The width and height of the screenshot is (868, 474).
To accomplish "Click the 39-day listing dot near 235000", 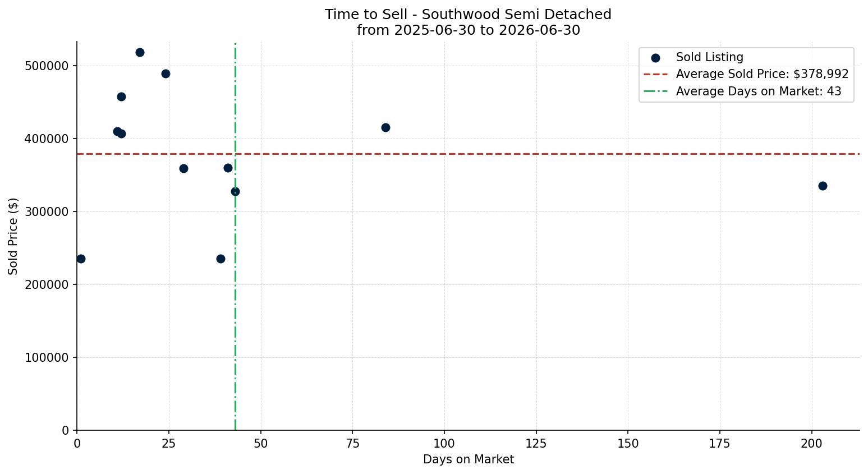I will [x=221, y=259].
